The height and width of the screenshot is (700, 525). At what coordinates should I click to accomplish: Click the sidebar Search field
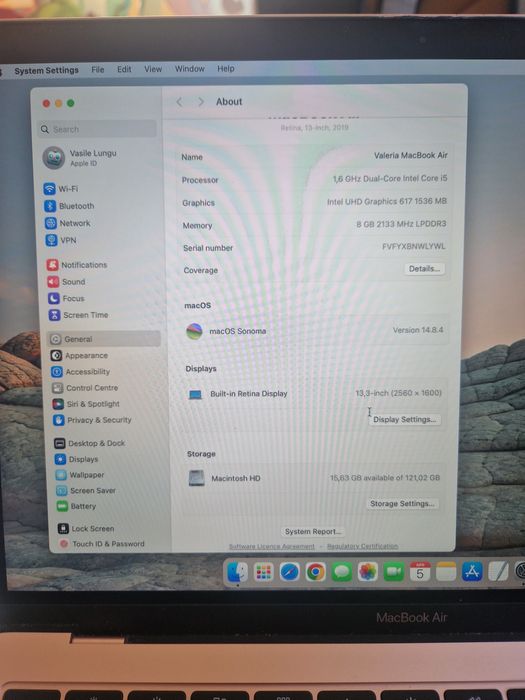[97, 129]
